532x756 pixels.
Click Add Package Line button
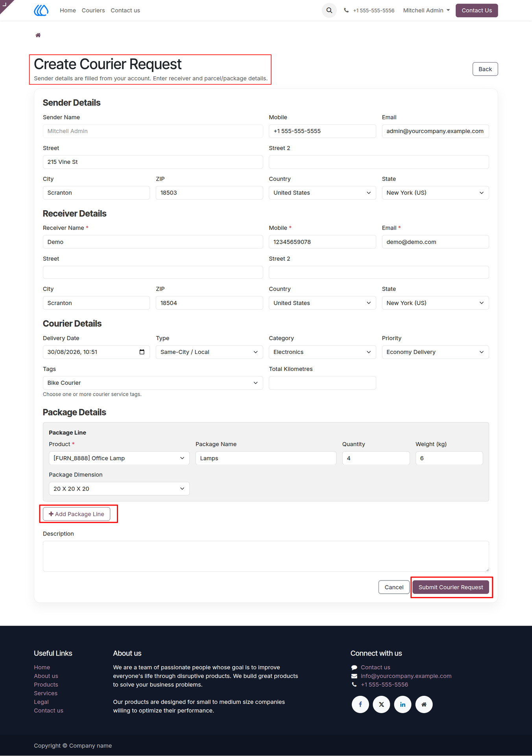pos(76,514)
